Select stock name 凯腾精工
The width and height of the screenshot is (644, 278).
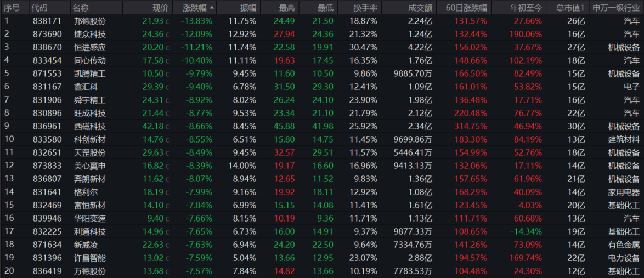click(90, 73)
